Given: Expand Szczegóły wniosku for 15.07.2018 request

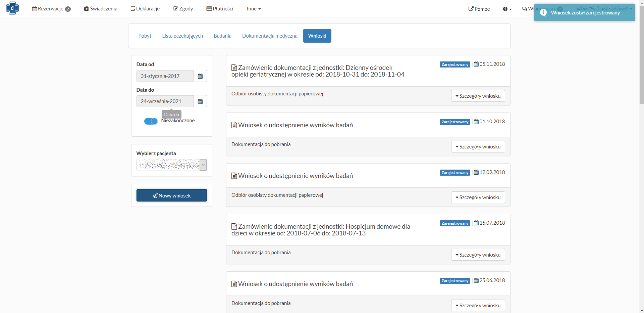Looking at the screenshot, I should click(x=478, y=255).
